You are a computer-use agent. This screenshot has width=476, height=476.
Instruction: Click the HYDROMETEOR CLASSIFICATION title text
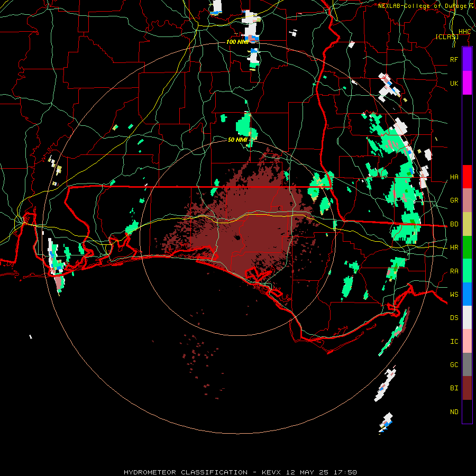186,472
